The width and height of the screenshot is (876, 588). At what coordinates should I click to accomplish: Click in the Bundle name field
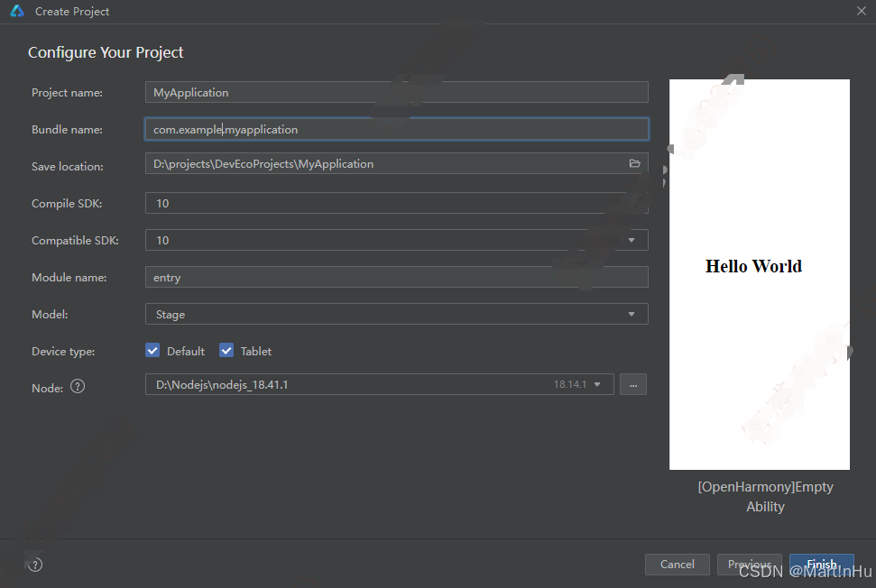(x=397, y=129)
